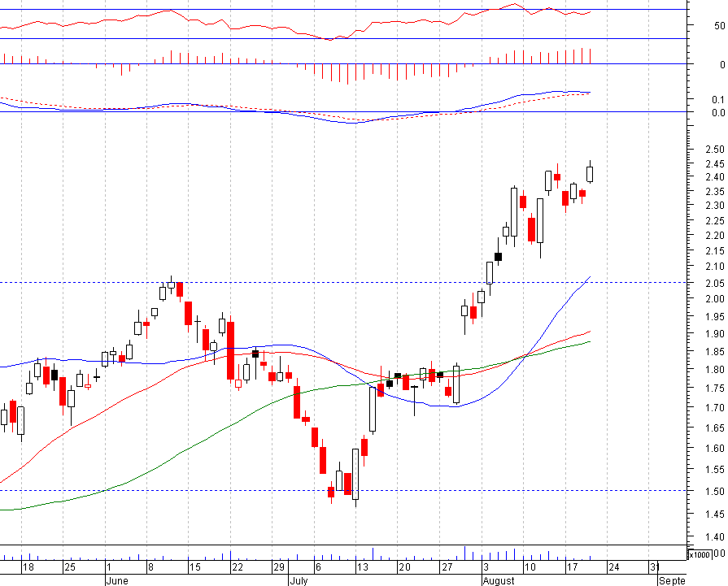The height and width of the screenshot is (586, 728).
Task: Select date label 29 on time axis
Action: pos(278,567)
